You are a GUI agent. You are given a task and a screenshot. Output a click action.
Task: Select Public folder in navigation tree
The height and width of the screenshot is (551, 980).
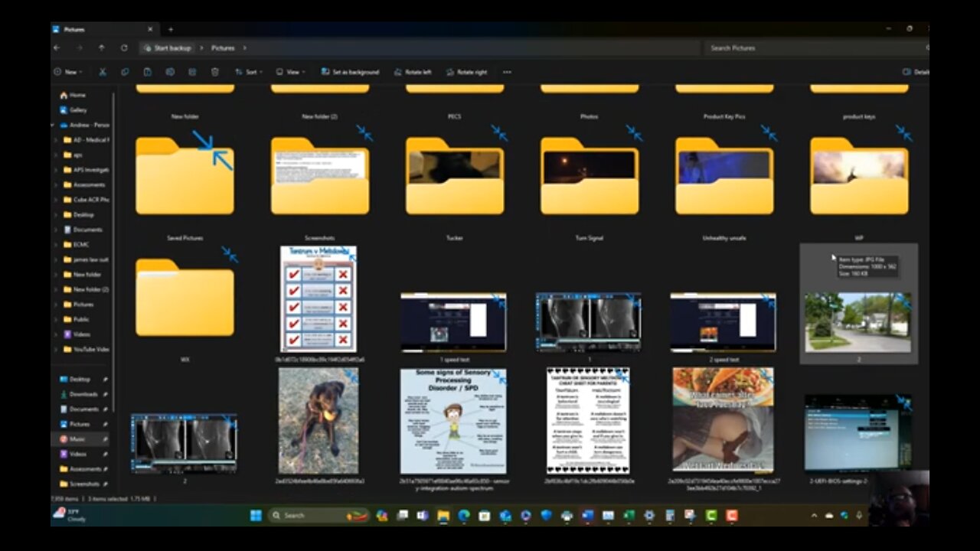80,319
